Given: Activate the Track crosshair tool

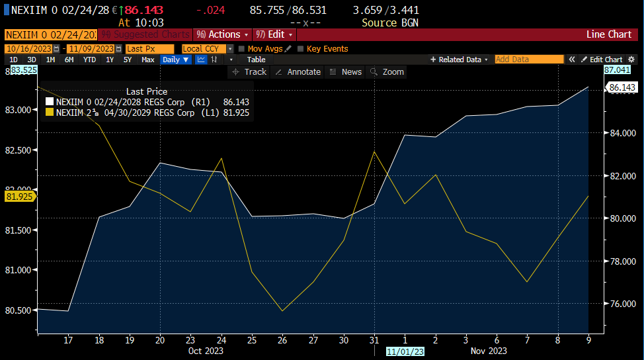Looking at the screenshot, I should pos(249,71).
